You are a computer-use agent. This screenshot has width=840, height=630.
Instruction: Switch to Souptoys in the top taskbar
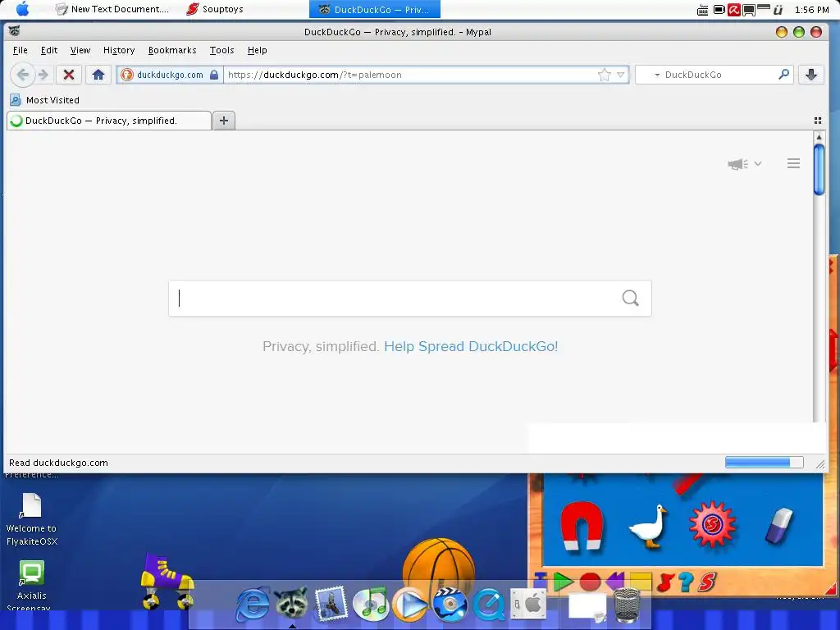click(215, 9)
